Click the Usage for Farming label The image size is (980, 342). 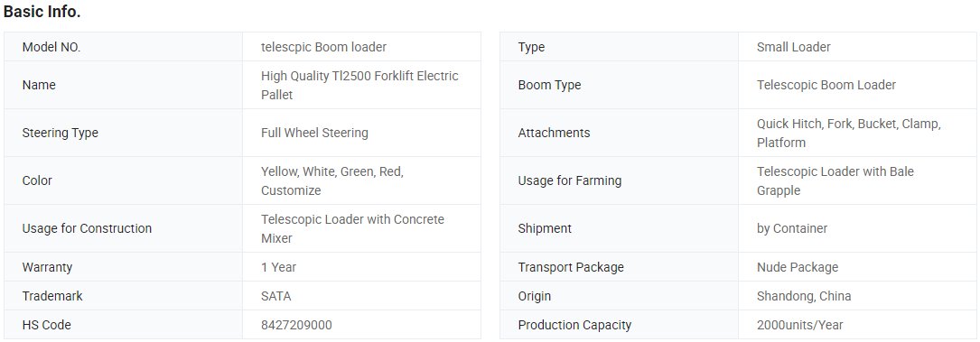tap(570, 181)
